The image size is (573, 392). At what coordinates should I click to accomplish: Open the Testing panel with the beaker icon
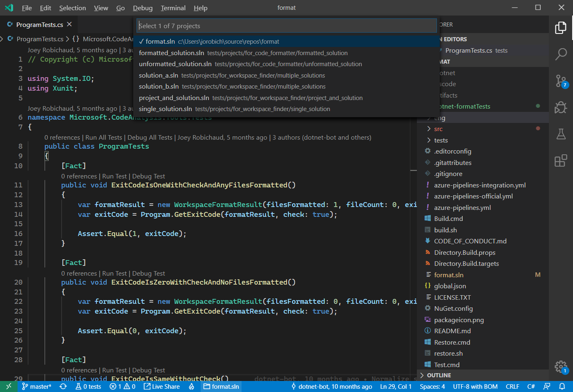click(561, 134)
